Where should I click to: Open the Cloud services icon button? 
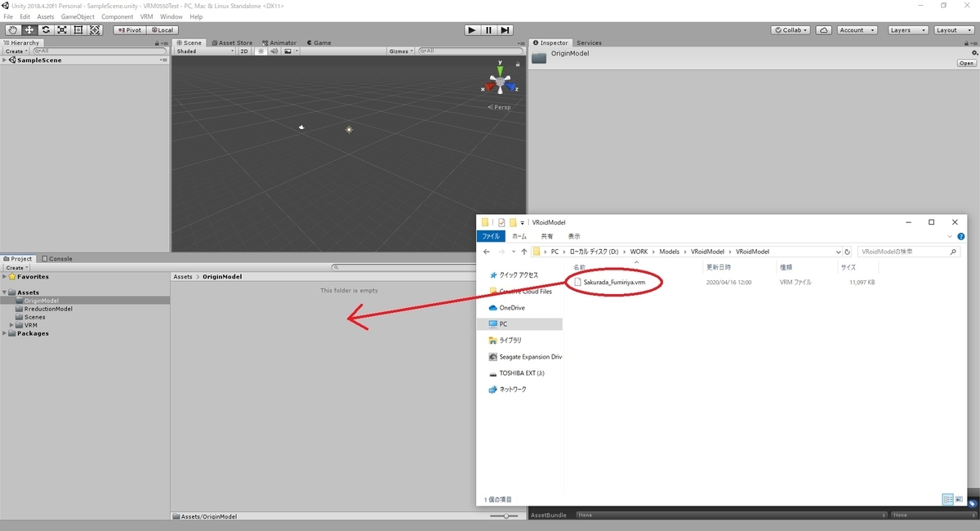824,30
